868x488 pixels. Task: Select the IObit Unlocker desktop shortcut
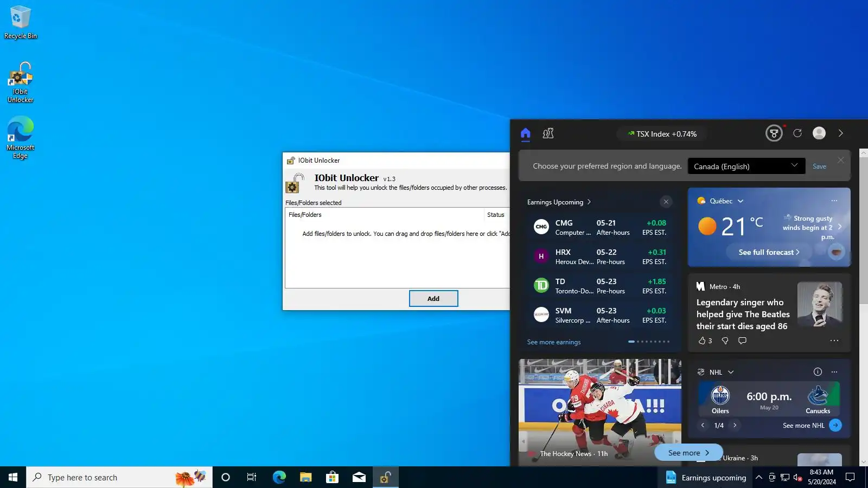click(x=21, y=82)
